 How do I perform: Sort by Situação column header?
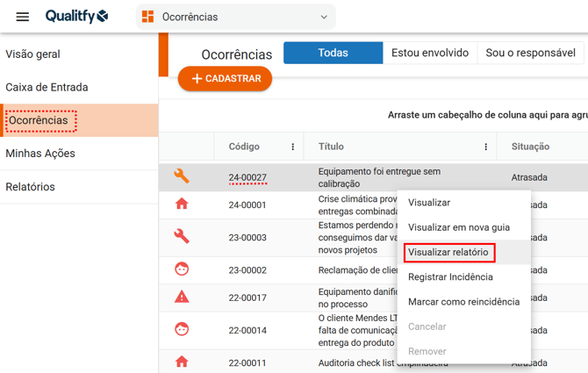click(x=530, y=147)
